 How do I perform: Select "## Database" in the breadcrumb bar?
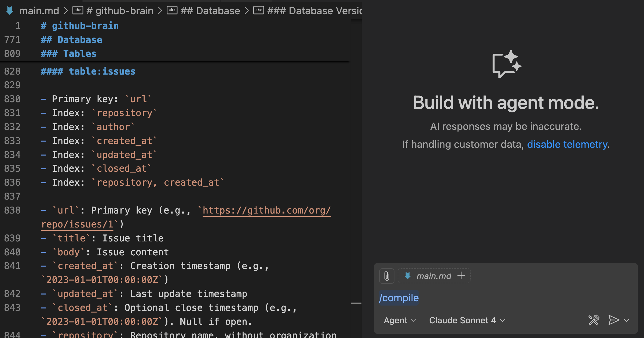coord(210,10)
